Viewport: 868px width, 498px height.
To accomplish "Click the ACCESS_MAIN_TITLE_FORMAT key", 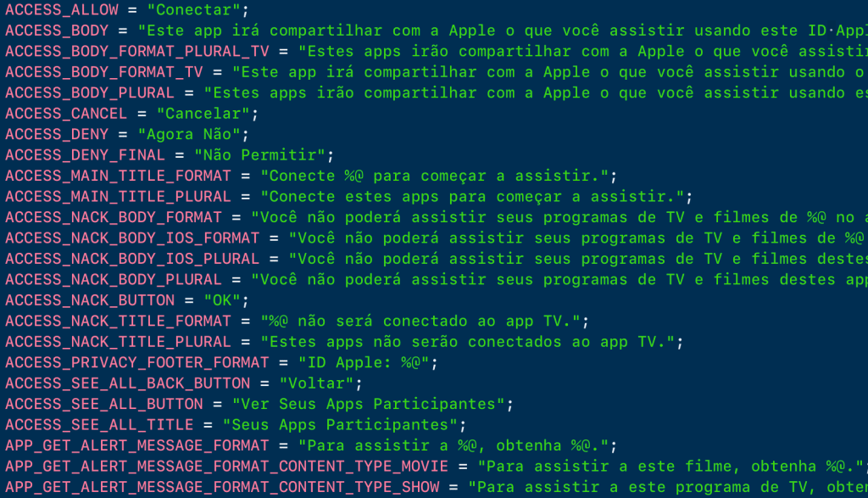I will [118, 176].
